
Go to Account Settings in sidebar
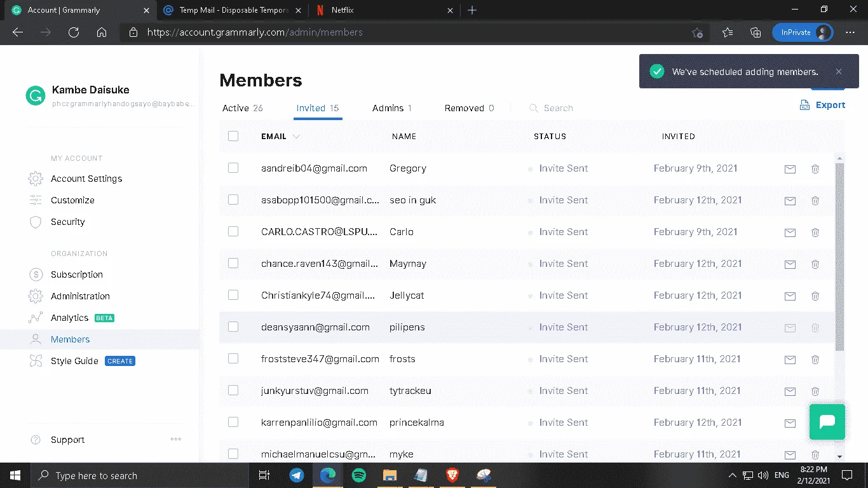click(86, 179)
